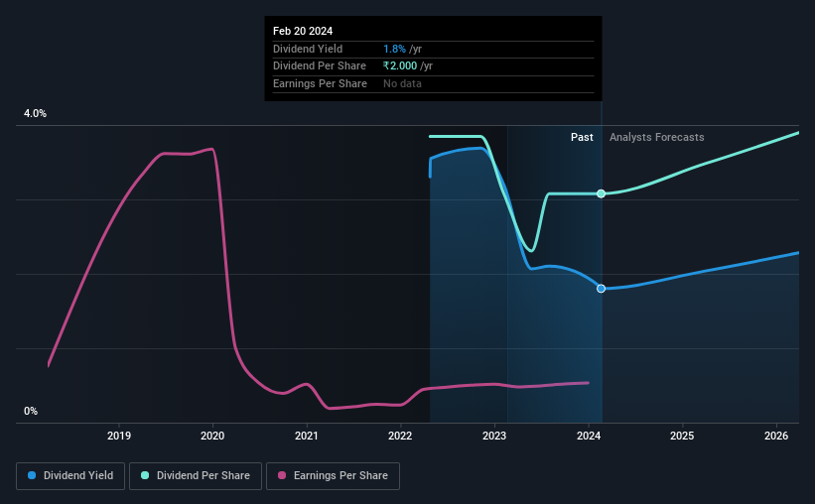Click the blue Dividend Yield legend dot
815x504 pixels.
click(32, 475)
